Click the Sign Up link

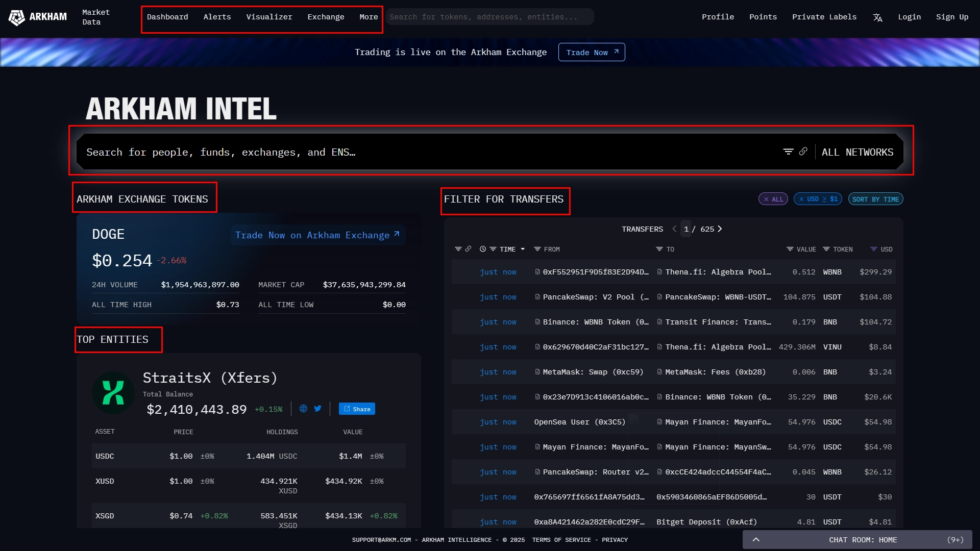tap(952, 17)
